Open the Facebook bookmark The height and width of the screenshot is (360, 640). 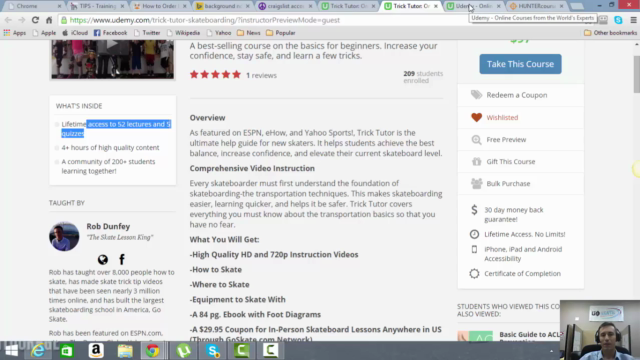[110, 33]
